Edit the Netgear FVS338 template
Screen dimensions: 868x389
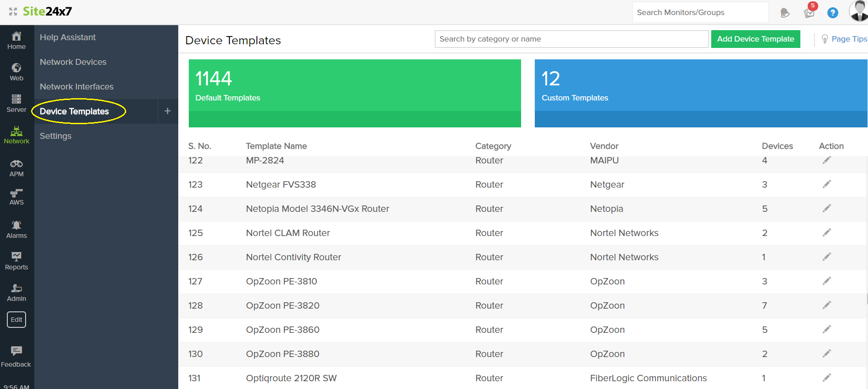click(x=827, y=184)
